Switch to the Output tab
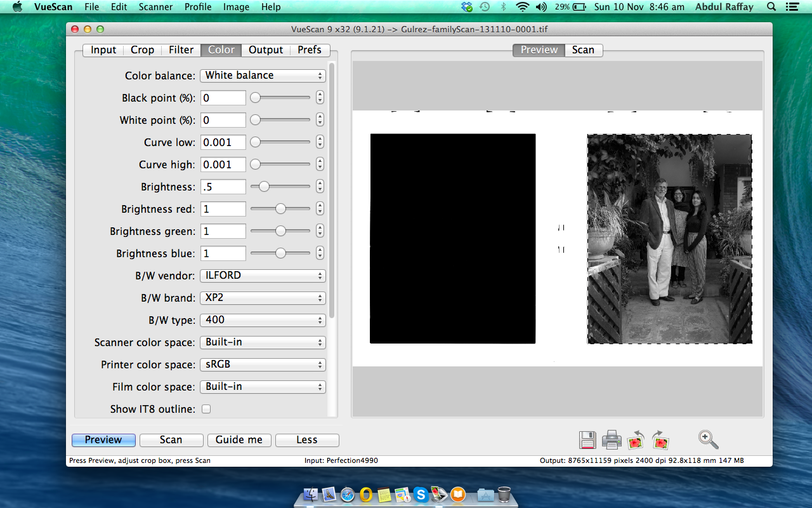 (266, 50)
